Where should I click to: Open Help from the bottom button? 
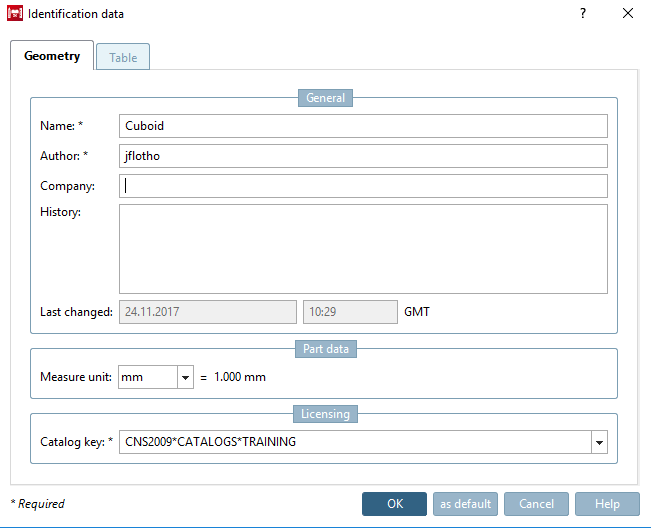607,504
